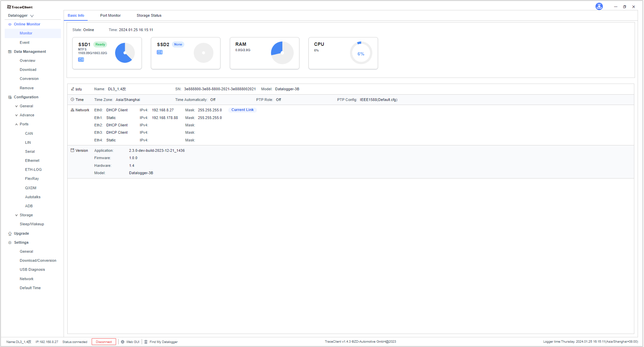The width and height of the screenshot is (644, 347).
Task: Click the Settings gear icon in sidebar
Action: [x=10, y=243]
